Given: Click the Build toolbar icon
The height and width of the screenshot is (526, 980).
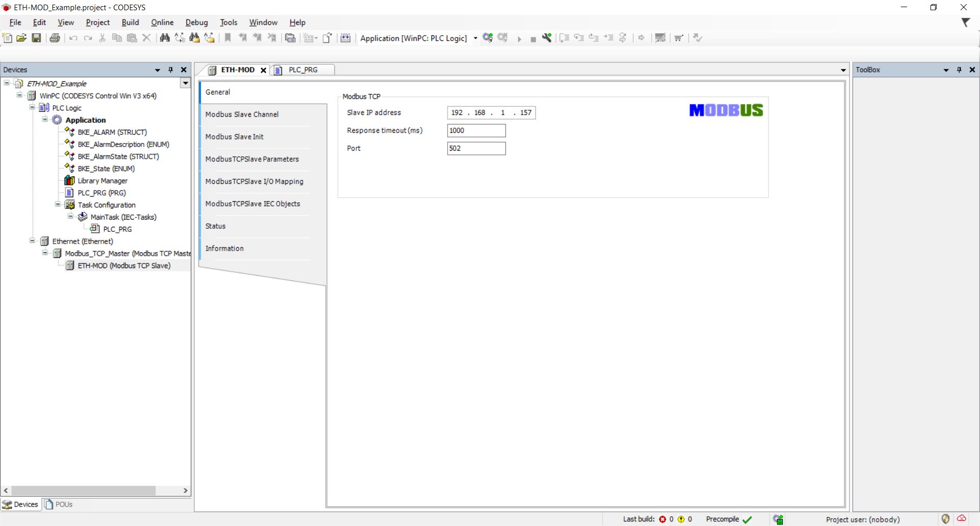Looking at the screenshot, I should coord(346,38).
